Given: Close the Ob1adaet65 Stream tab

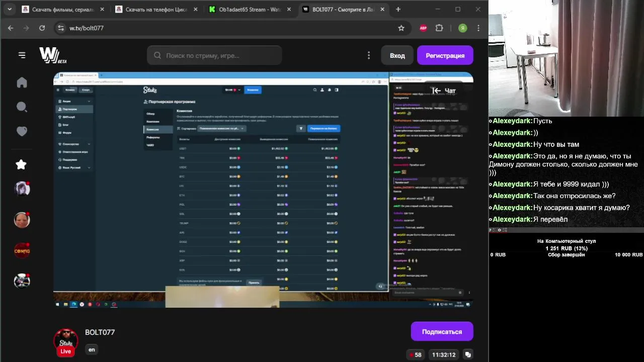Looking at the screenshot, I should pos(289,9).
